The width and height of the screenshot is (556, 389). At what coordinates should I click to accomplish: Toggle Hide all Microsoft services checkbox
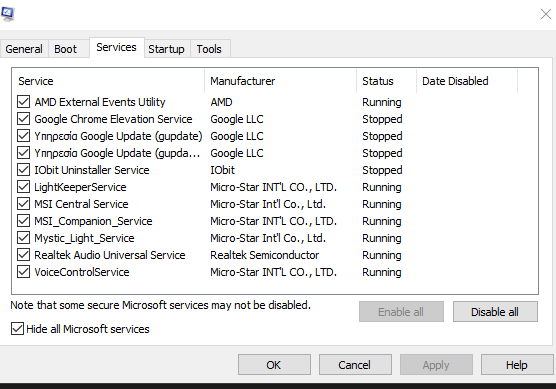pos(17,329)
